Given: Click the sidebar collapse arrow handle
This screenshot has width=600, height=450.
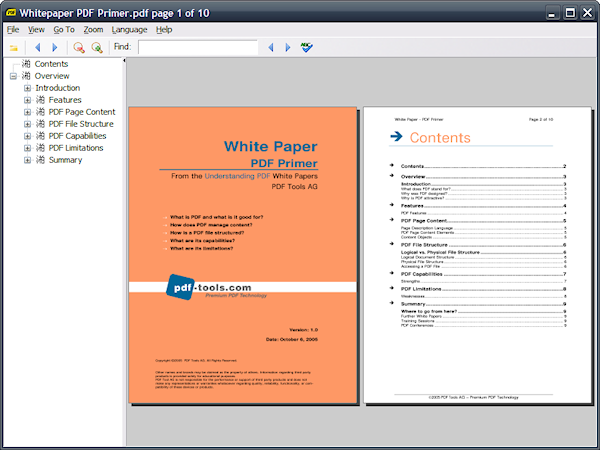Looking at the screenshot, I should (x=124, y=60).
